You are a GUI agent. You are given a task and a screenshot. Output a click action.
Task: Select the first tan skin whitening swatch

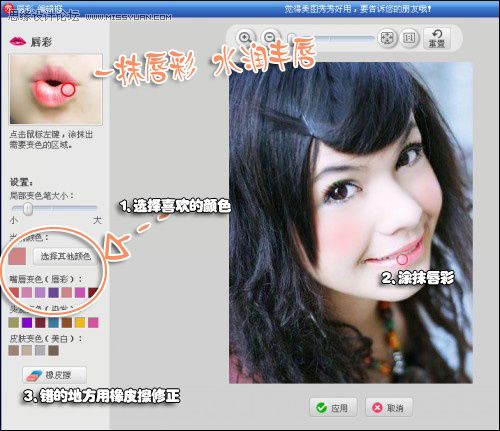(14, 350)
